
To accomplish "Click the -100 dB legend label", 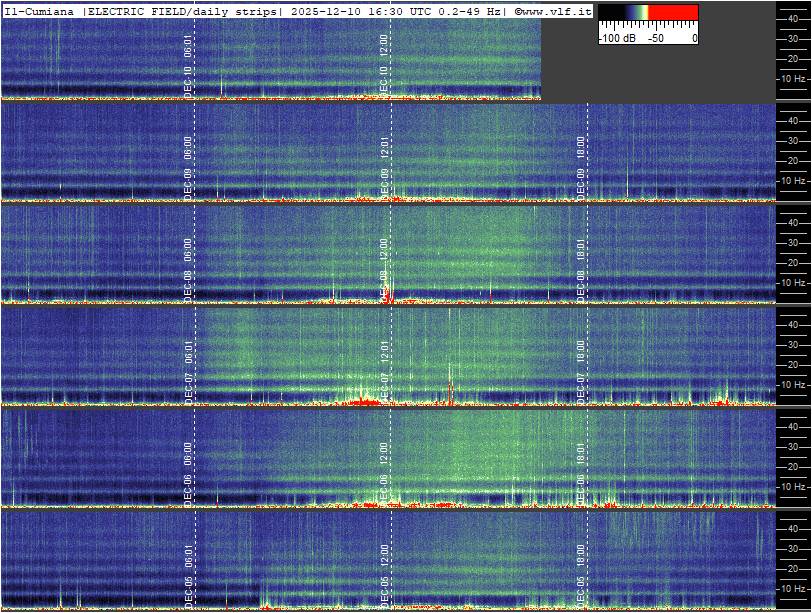I will (x=618, y=38).
